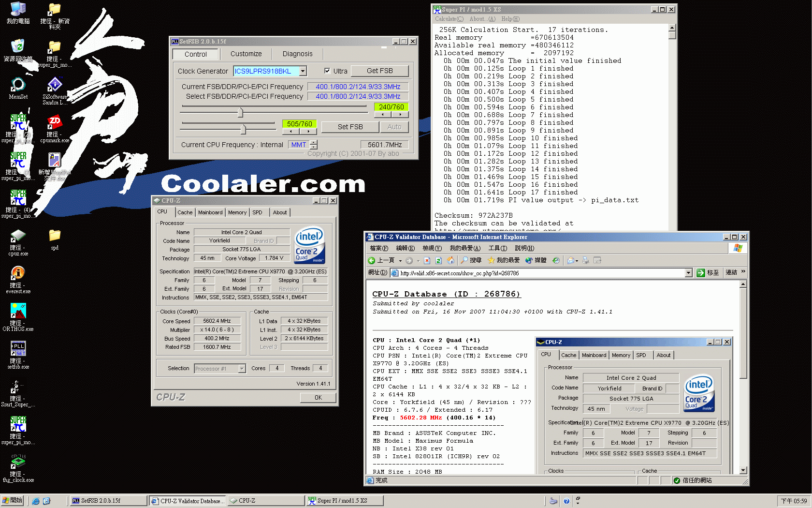Open the SPD tab in the CPU-Z window
This screenshot has width=812, height=508.
(258, 212)
